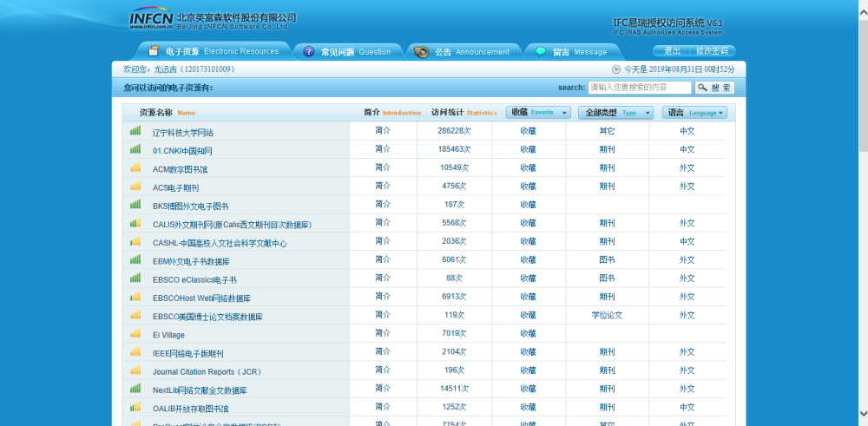Viewport: 868px width, 426px height.
Task: Open the CASHL-中国高校人文社会科学文献中心 link
Action: tap(220, 243)
